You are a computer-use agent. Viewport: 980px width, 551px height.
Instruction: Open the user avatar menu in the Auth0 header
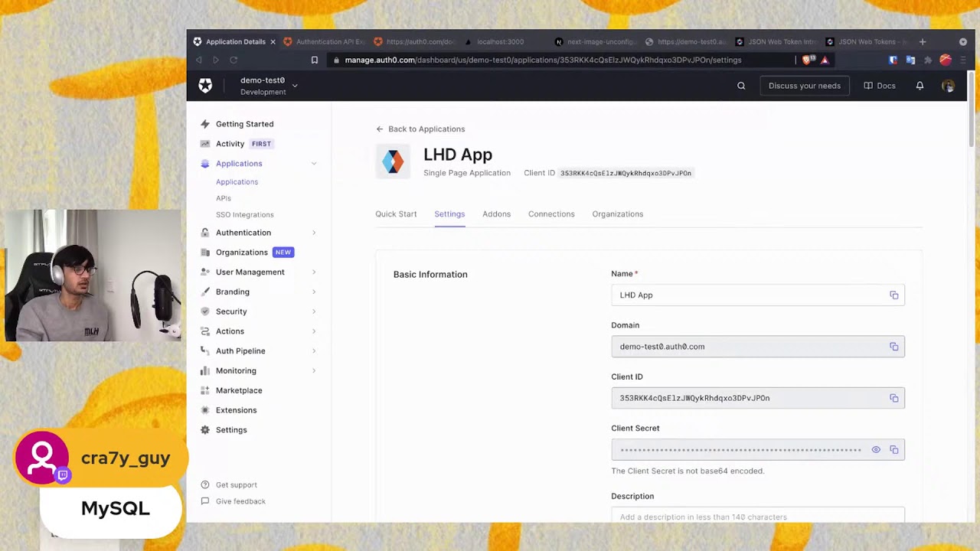[948, 86]
